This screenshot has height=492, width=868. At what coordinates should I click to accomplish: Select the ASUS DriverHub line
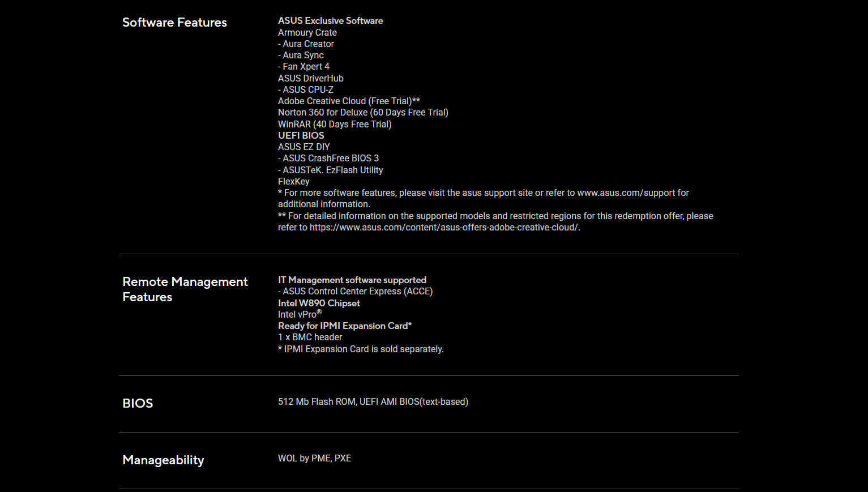coord(310,79)
